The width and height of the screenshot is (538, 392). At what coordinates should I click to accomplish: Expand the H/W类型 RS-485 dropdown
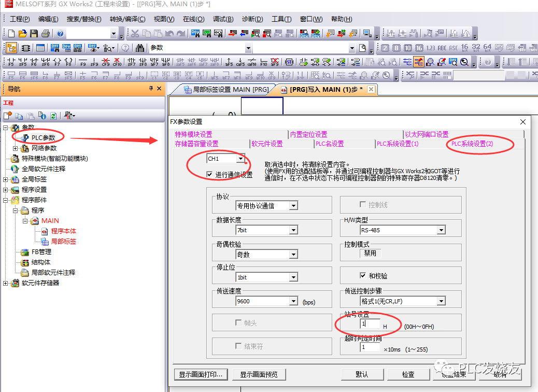tap(441, 230)
